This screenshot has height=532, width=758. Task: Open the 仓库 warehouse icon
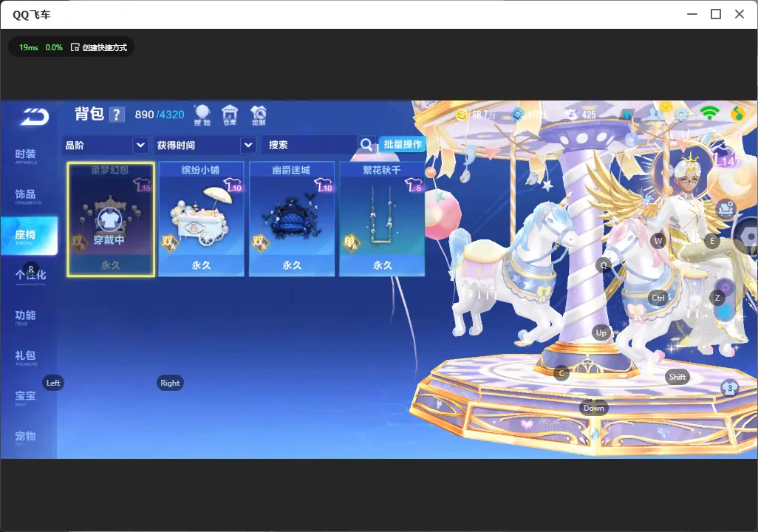(230, 115)
